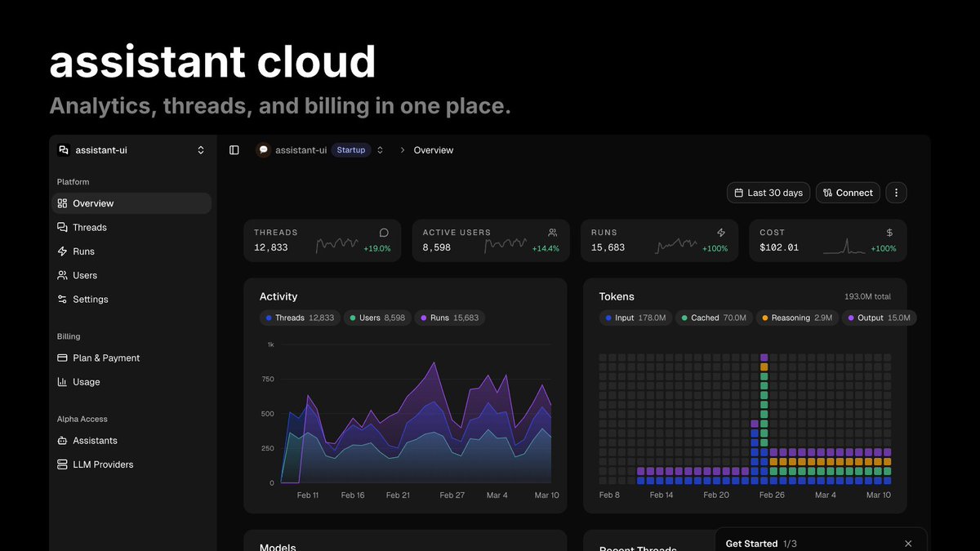This screenshot has height=551, width=980.
Task: Click the Plan & Payment card icon
Action: (63, 358)
